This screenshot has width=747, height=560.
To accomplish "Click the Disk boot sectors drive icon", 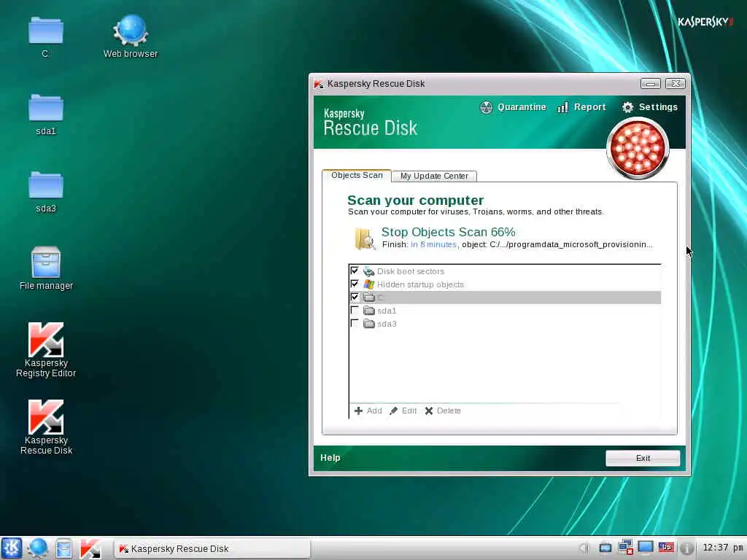I will (368, 271).
